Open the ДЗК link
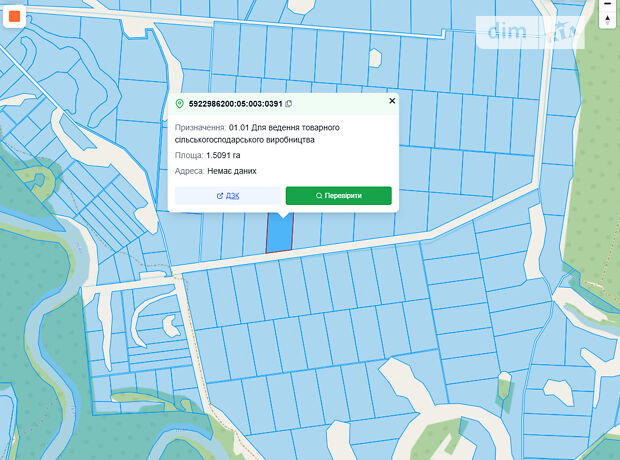Viewport: 620px width, 460px height. 228,195
